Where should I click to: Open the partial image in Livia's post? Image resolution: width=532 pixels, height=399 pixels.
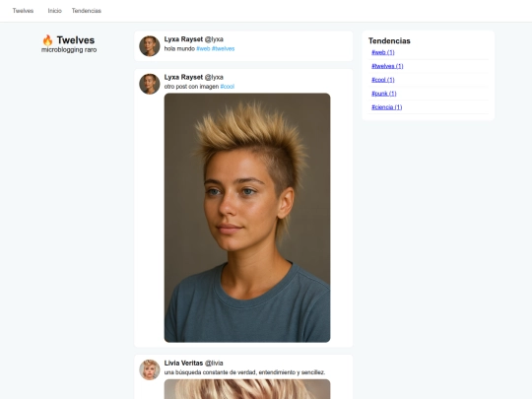tap(247, 389)
